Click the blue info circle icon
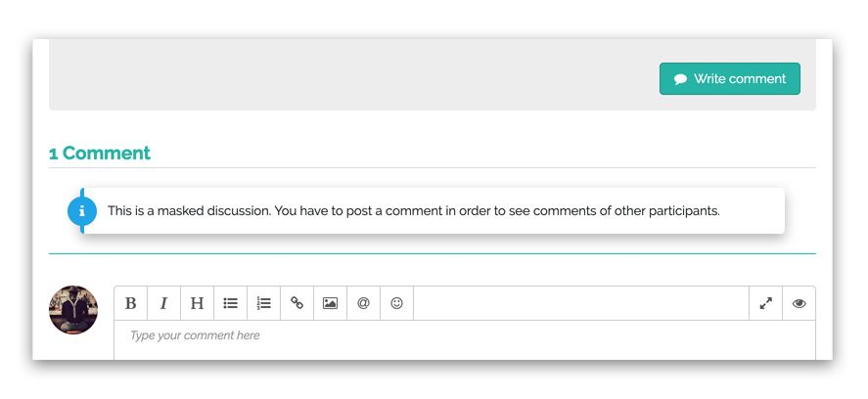This screenshot has height=399, width=868. [81, 210]
